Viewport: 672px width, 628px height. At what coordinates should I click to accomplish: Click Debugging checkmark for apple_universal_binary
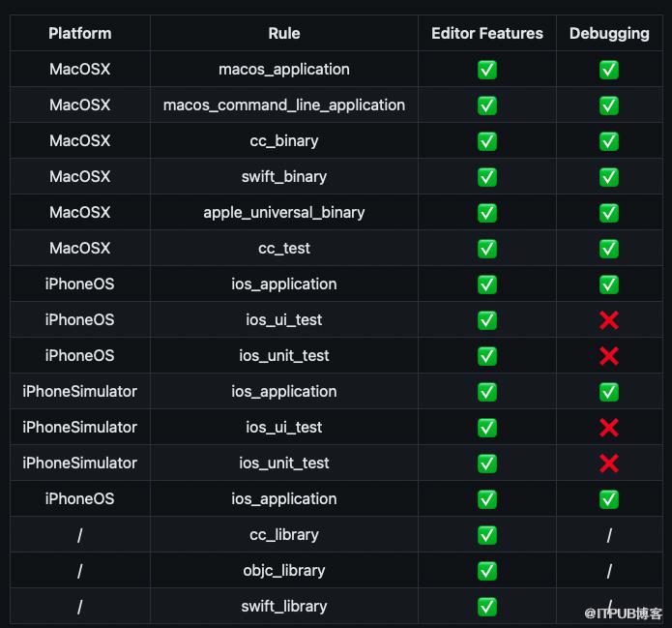point(608,213)
